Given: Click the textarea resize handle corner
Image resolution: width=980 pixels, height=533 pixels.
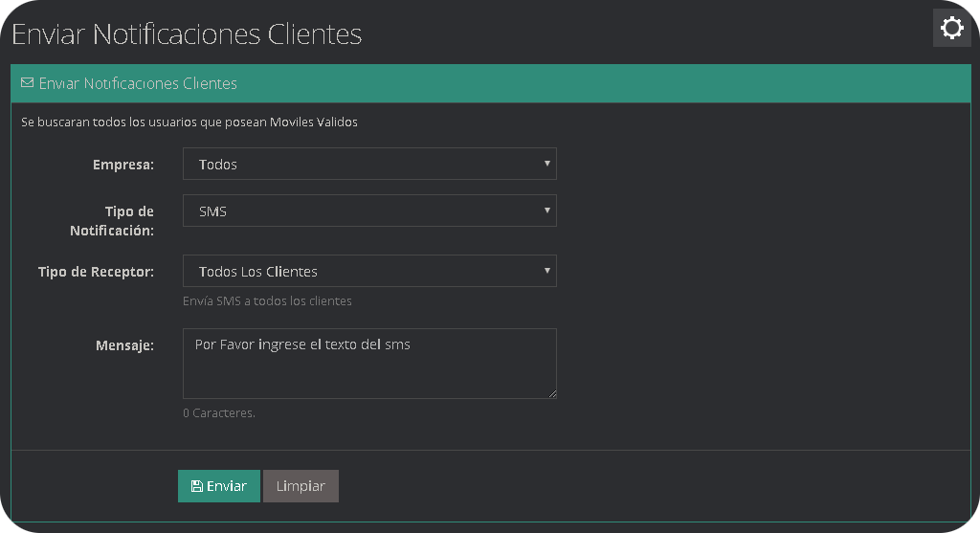Looking at the screenshot, I should pyautogui.click(x=552, y=394).
